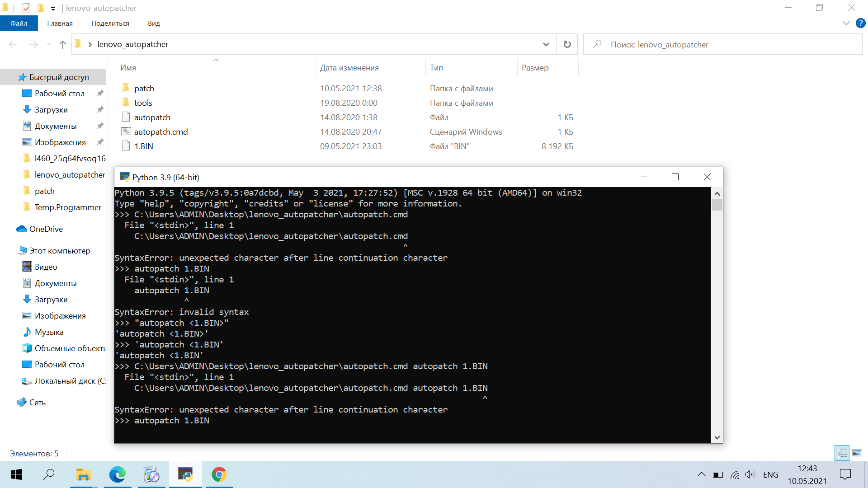Open autopatch.cmd script file

point(160,131)
